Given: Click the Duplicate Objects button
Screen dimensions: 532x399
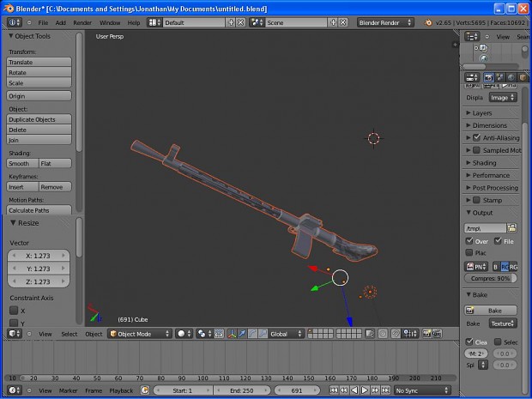Looking at the screenshot, I should pyautogui.click(x=39, y=119).
